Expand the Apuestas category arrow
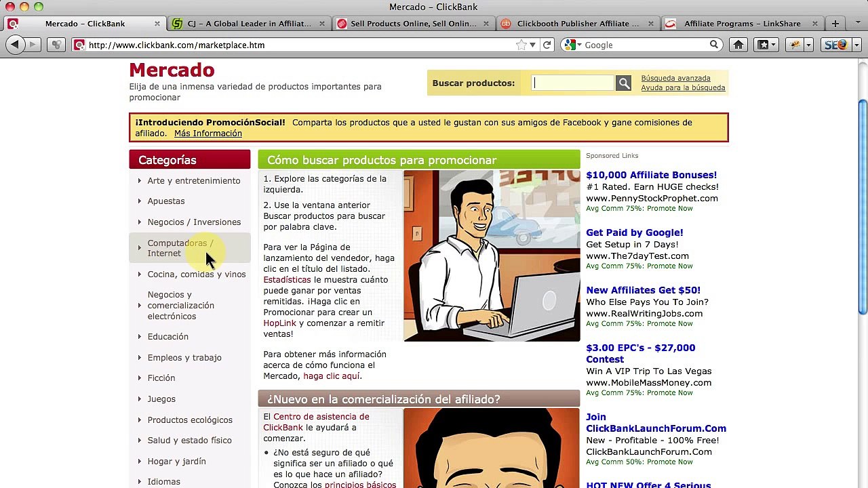This screenshot has width=868, height=488. 139,201
